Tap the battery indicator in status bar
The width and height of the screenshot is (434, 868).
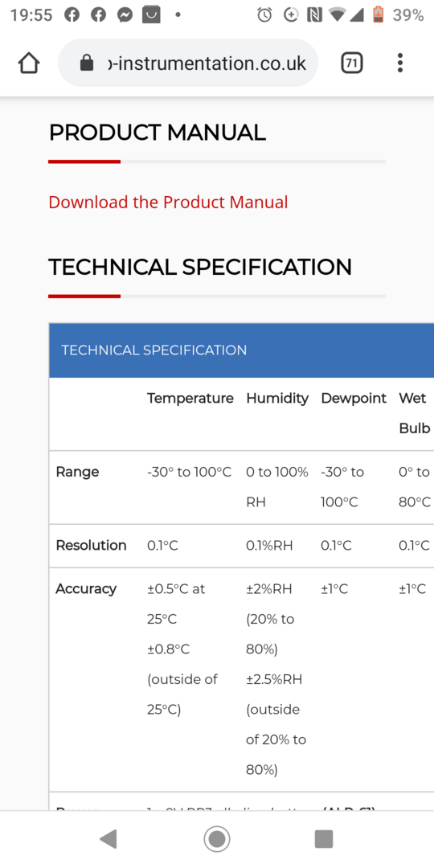pos(378,14)
